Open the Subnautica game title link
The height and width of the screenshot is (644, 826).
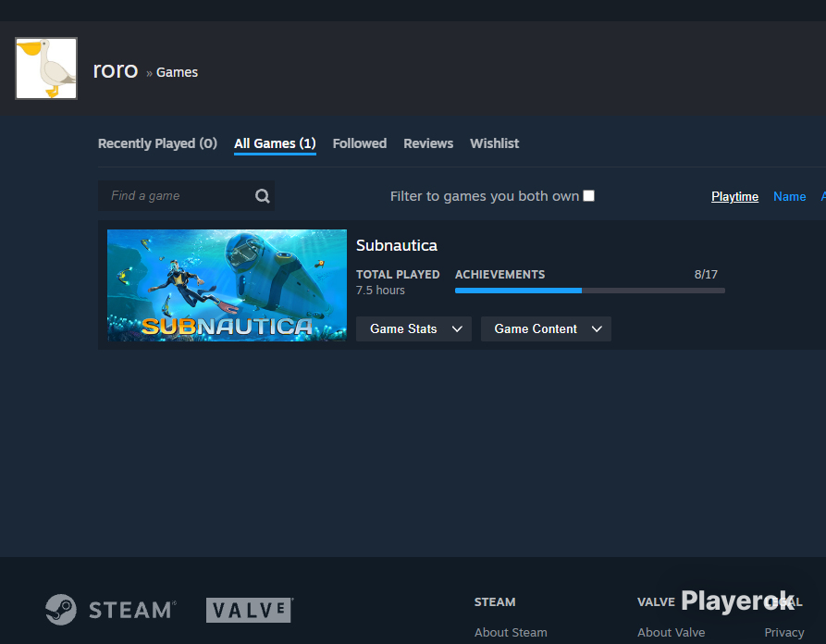(x=397, y=245)
